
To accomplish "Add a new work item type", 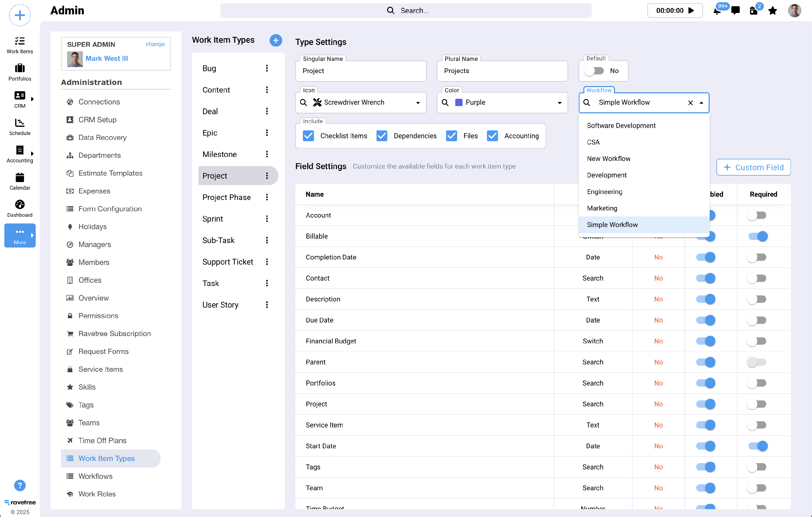I will point(276,40).
